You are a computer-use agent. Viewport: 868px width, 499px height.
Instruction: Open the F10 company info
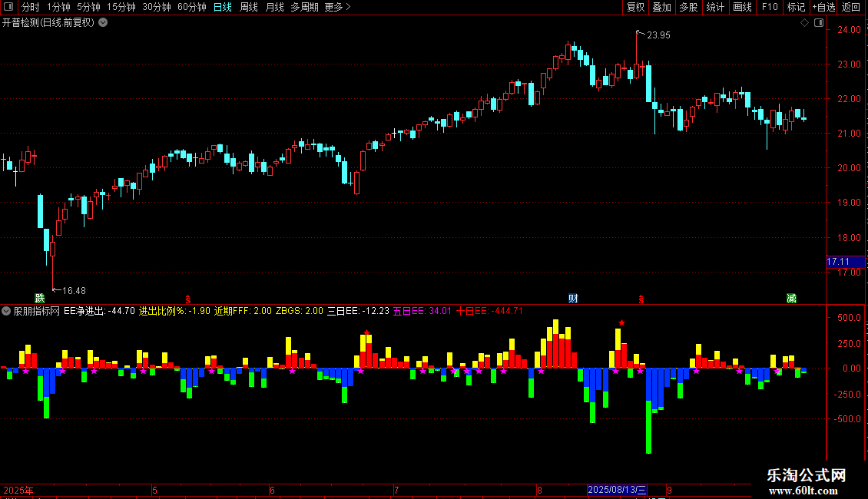(x=770, y=7)
